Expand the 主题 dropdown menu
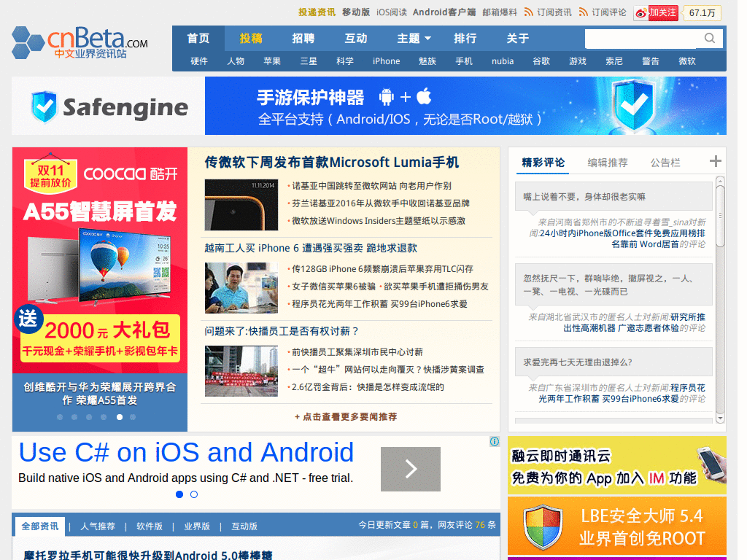 point(414,38)
